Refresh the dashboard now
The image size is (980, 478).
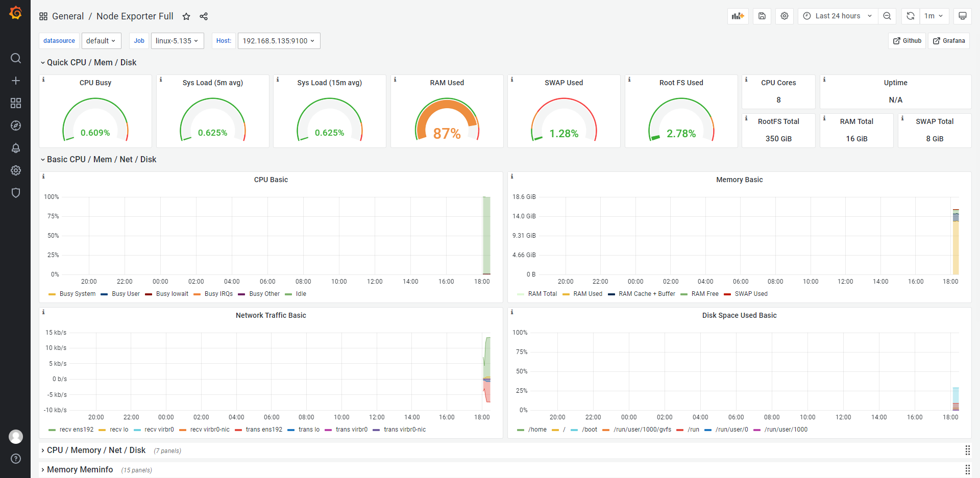click(x=910, y=16)
